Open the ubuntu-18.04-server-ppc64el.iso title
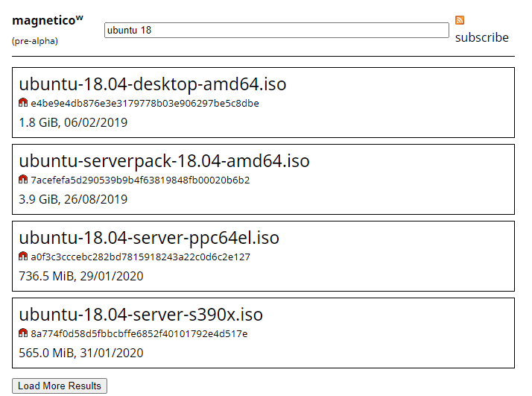 coord(149,237)
